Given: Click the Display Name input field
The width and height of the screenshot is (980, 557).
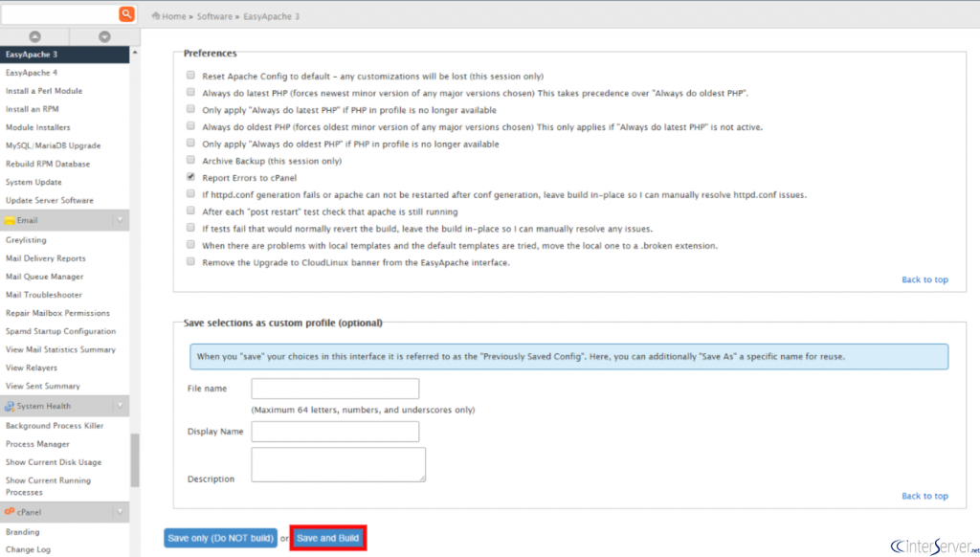Looking at the screenshot, I should coord(335,432).
